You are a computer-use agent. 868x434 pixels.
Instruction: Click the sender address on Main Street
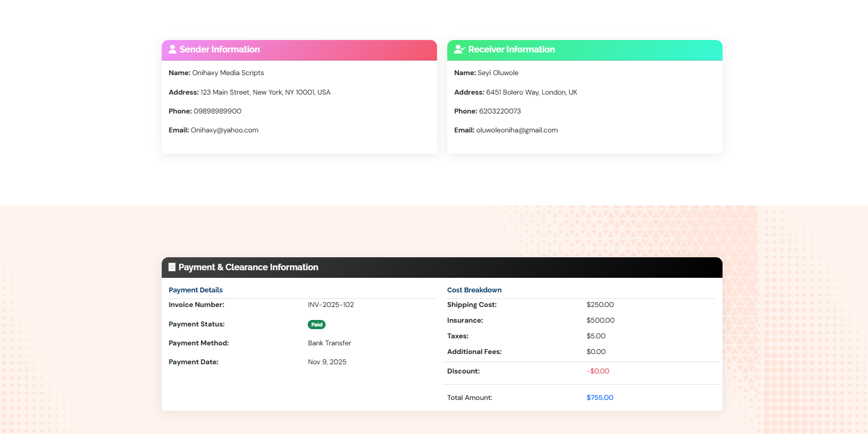coord(265,92)
